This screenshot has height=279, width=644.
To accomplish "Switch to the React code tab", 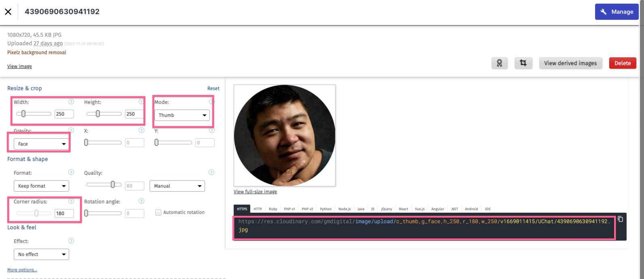I will pyautogui.click(x=403, y=209).
